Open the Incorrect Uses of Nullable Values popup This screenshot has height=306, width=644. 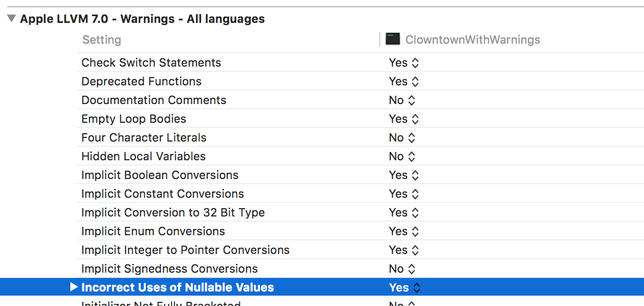tap(404, 288)
